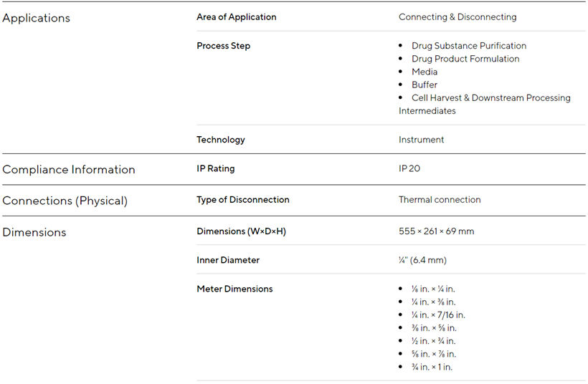Viewport: 588px width, 384px height.
Task: Click the Drug Product Formulation list item
Action: (x=465, y=59)
